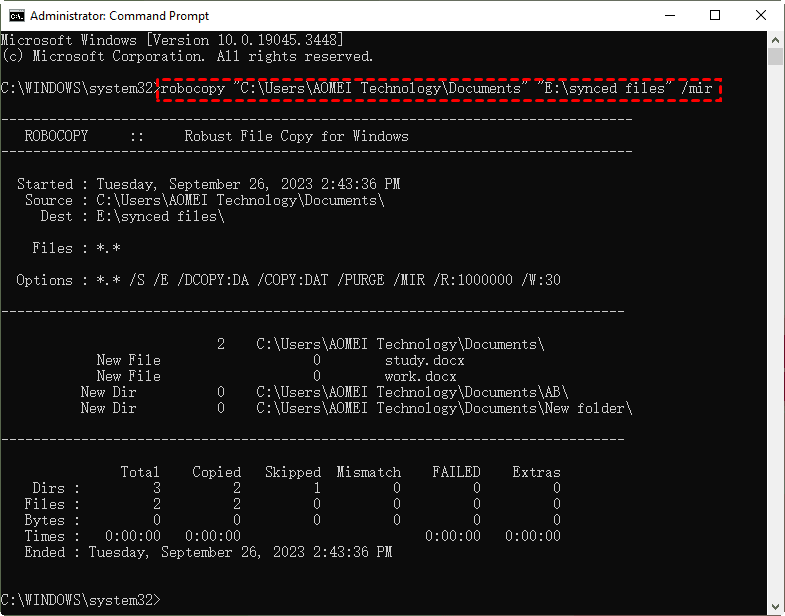The height and width of the screenshot is (616, 785).
Task: Close the Command Prompt window
Action: tap(761, 16)
